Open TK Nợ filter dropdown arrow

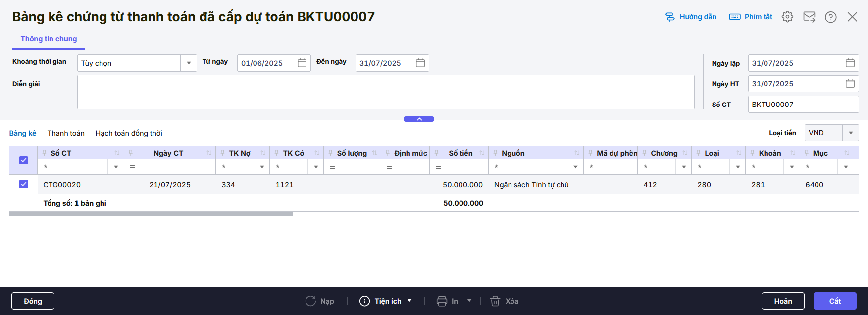click(x=262, y=167)
